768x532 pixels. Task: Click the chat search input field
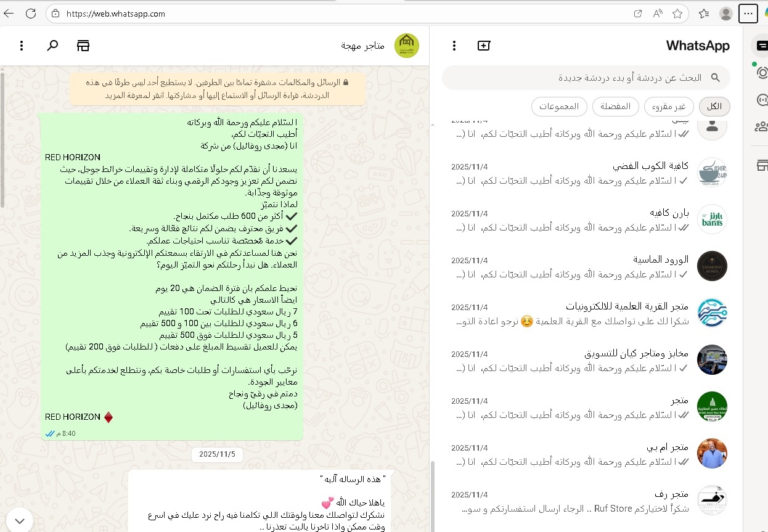coord(586,77)
